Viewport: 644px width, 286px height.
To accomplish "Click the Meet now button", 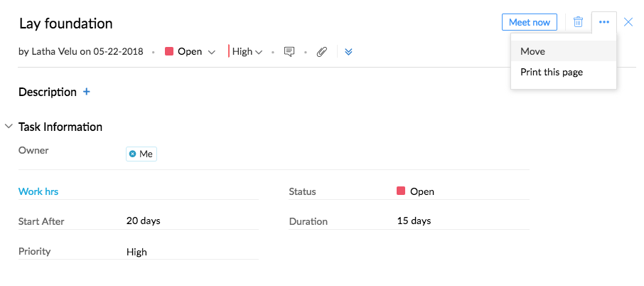I will (x=529, y=22).
